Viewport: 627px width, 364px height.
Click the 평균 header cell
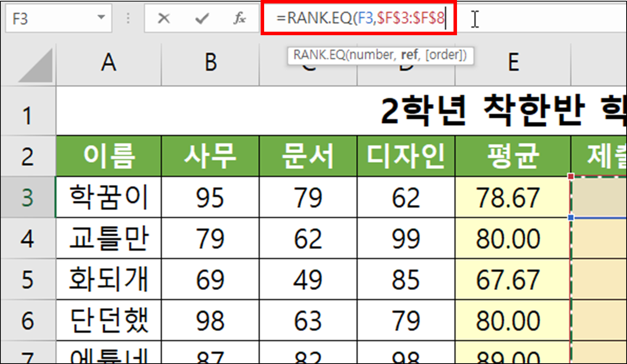coord(513,156)
